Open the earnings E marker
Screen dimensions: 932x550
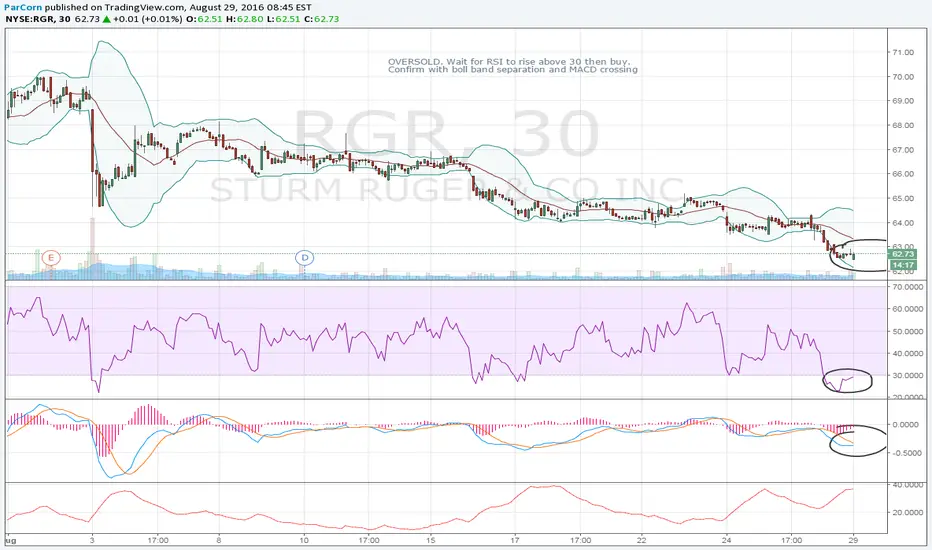51,257
